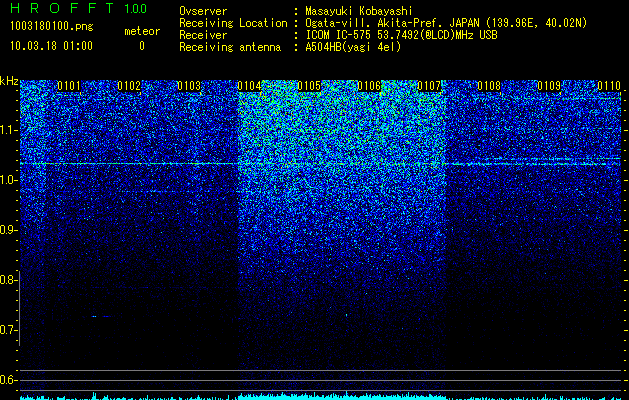
Task: Click the version number 1.0.0
Action: point(136,9)
